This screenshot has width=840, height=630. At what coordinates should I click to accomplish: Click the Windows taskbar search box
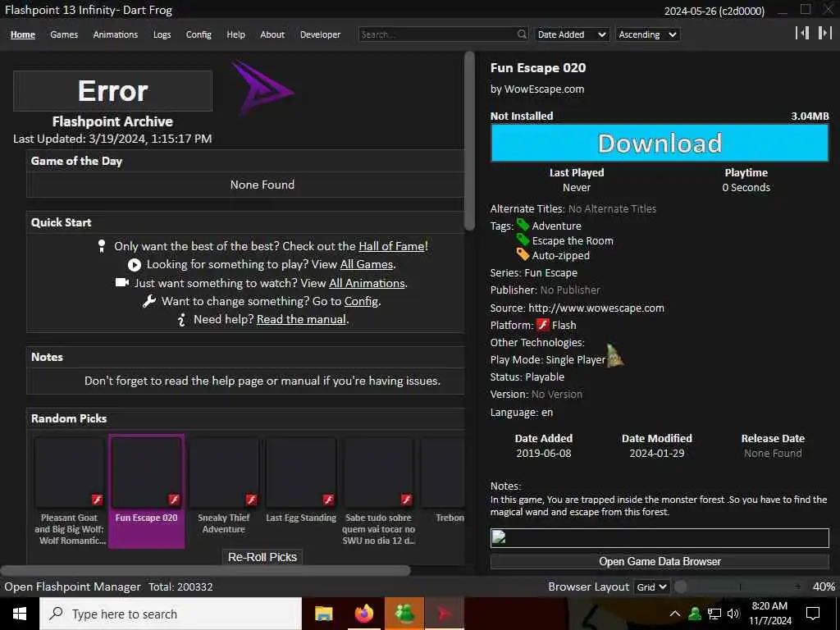(x=171, y=614)
